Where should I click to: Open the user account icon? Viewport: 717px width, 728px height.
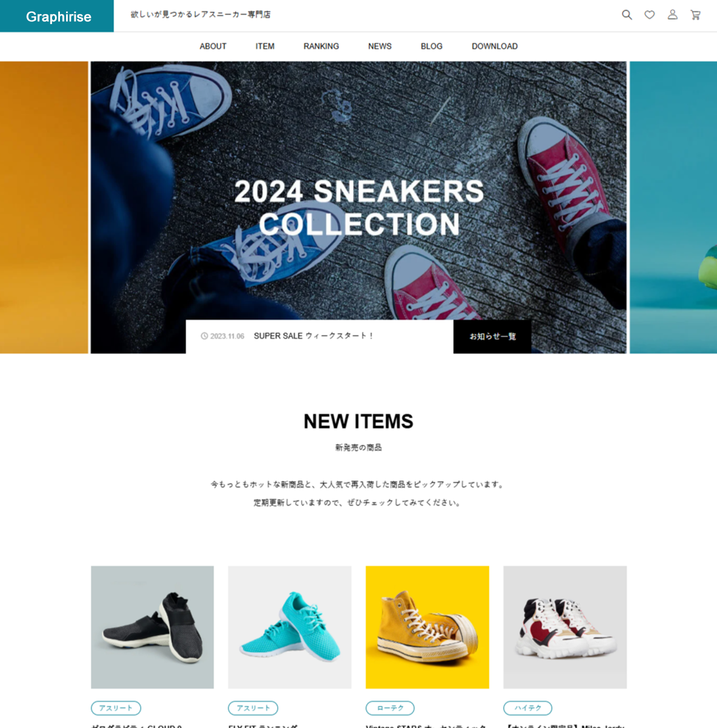[x=673, y=15]
